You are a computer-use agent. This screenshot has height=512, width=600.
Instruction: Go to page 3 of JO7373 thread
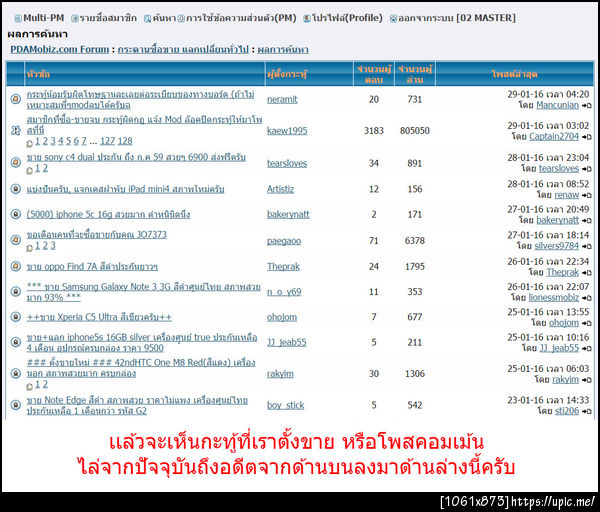[x=53, y=246]
